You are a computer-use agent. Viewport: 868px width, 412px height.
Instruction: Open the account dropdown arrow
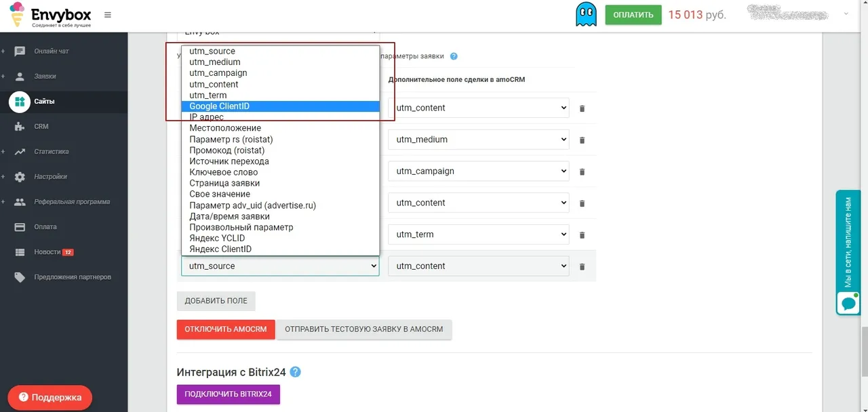[x=846, y=14]
